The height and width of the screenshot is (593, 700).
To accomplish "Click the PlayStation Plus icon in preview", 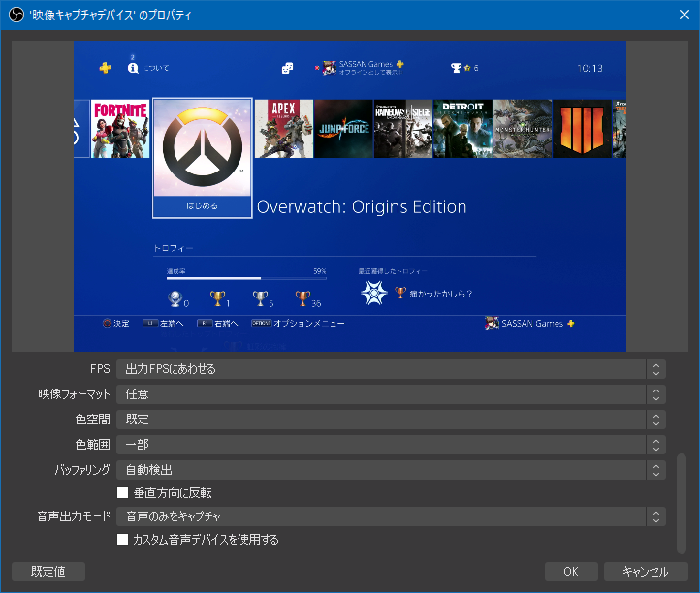I will click(105, 68).
